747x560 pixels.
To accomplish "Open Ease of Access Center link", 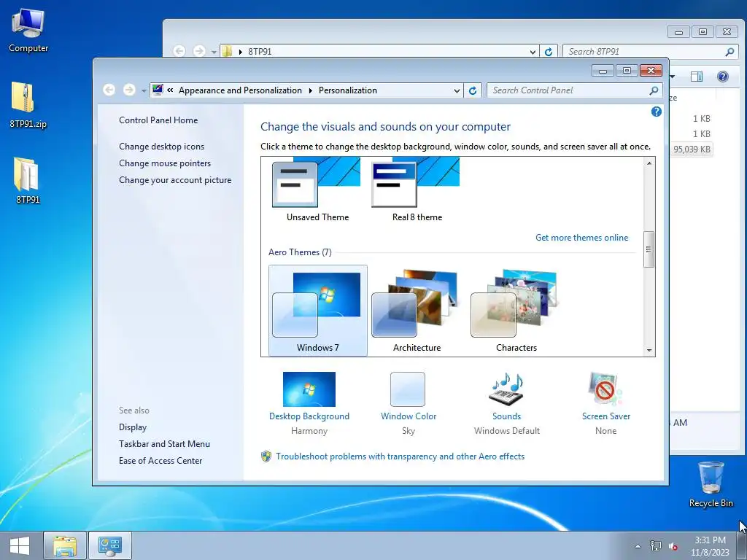I will 160,461.
